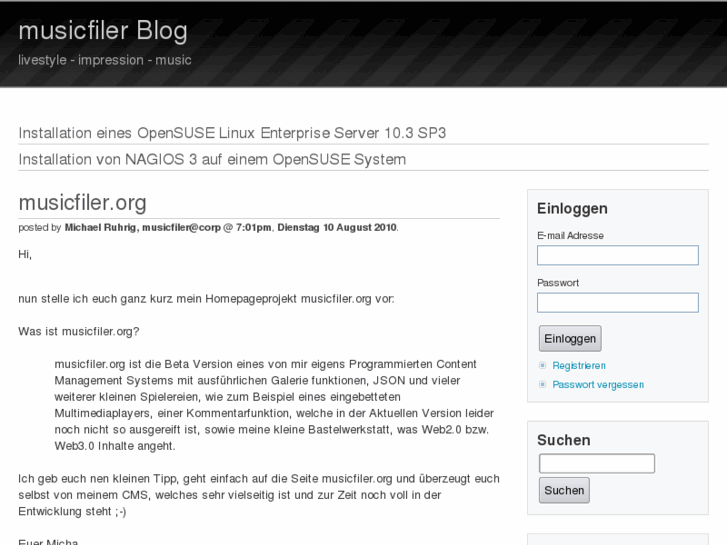Select the bullet icon beside Passwort vergessen
This screenshot has height=545, width=727.
click(542, 384)
